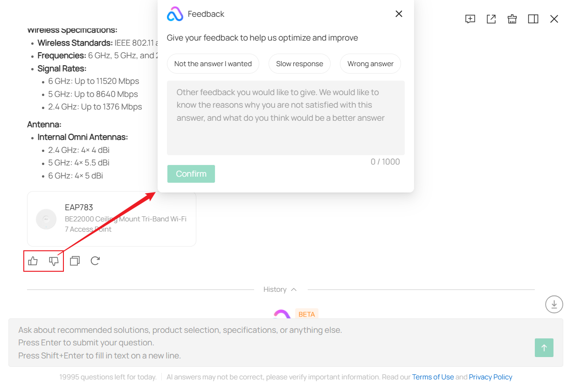Select the 'Not the answer I wanted' chip

(x=213, y=64)
